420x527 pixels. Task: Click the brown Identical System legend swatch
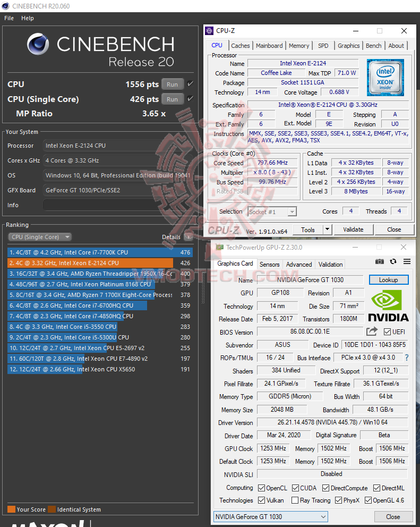52,509
